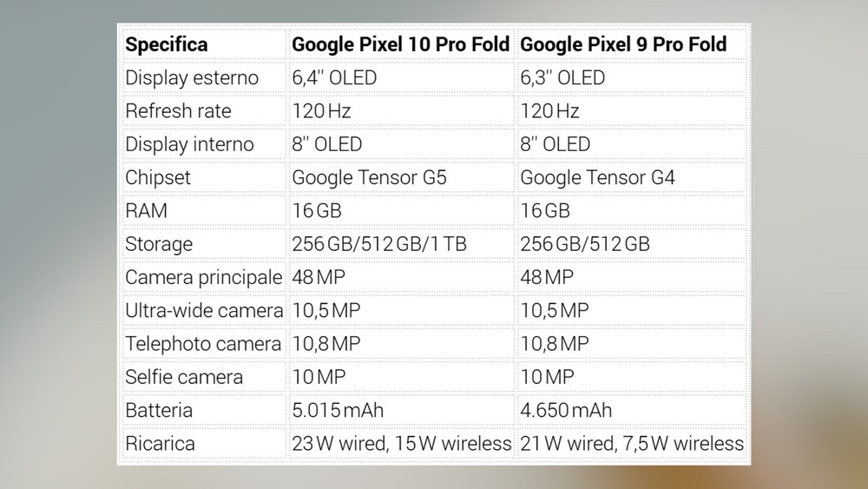Select the 5.015 mAh battery cell
This screenshot has height=489, width=868.
pyautogui.click(x=338, y=410)
